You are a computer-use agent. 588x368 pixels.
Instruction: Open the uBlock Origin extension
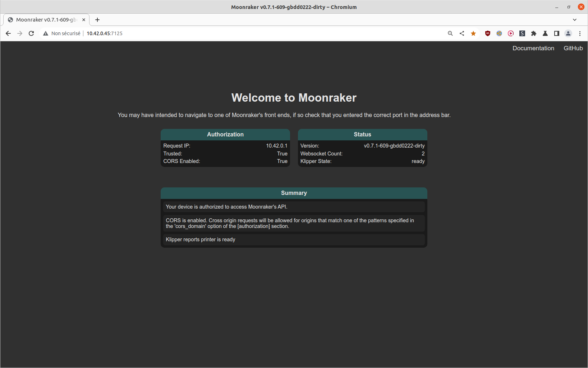pyautogui.click(x=488, y=33)
